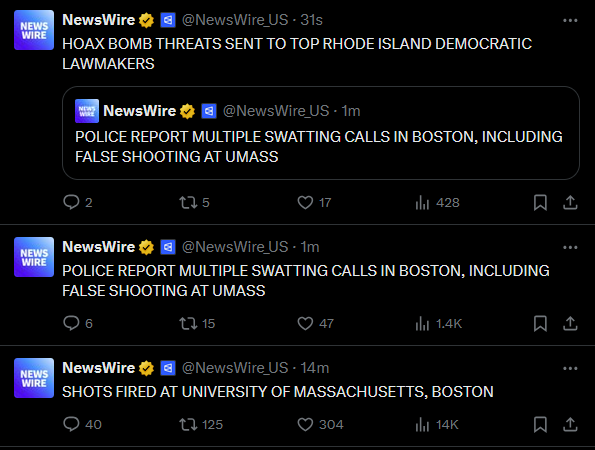Screen dimensions: 595x450
Task: Share the hoax bomb threats post
Action: 570,202
